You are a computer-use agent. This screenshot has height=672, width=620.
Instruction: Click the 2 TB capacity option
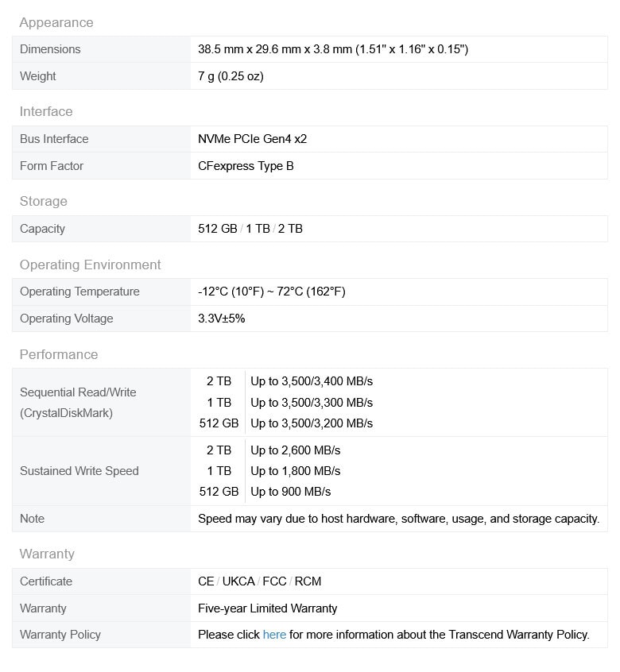click(290, 229)
